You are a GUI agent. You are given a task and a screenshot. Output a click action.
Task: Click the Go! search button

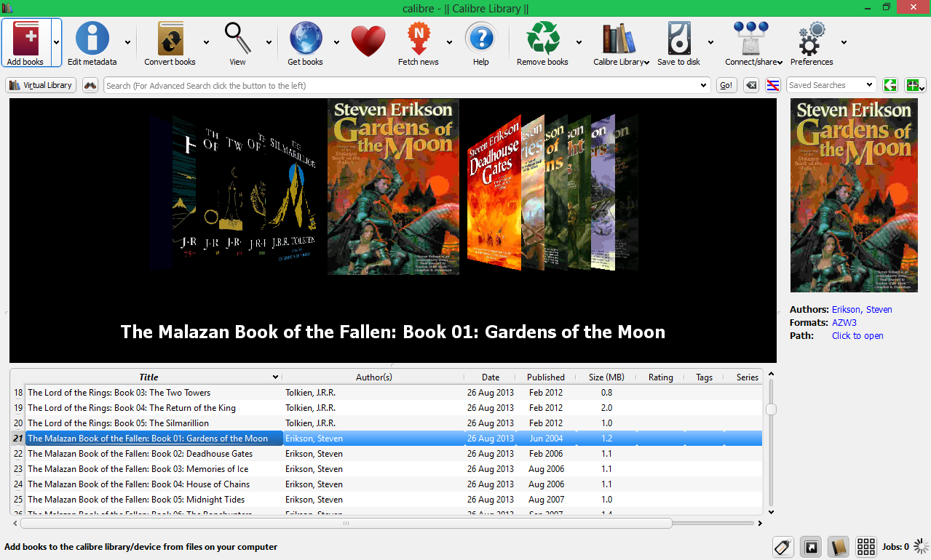726,85
